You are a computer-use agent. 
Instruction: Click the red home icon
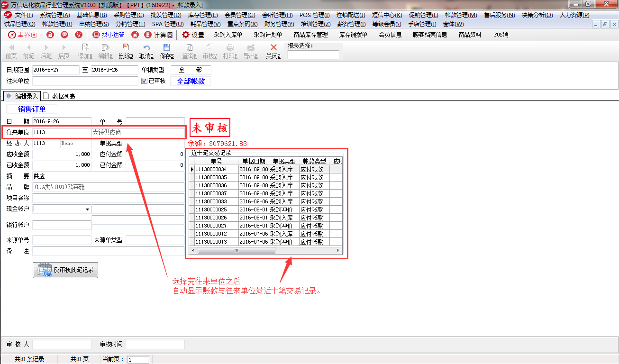135,35
